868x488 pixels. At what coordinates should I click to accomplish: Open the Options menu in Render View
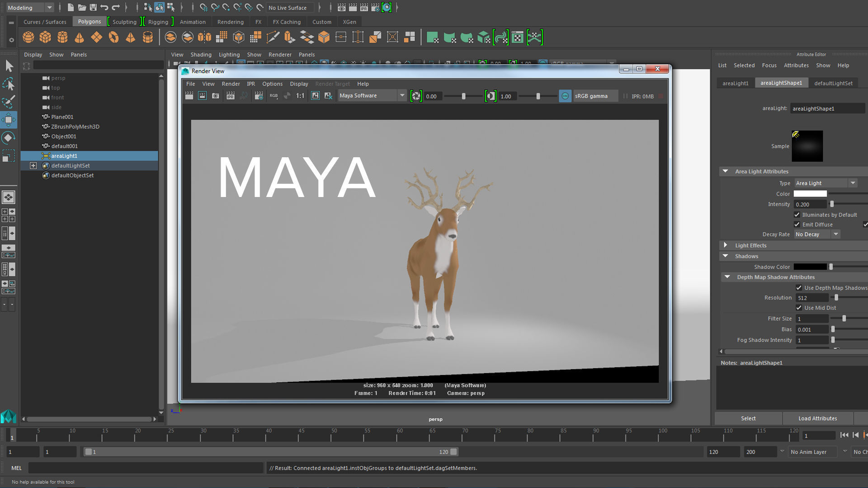tap(272, 84)
